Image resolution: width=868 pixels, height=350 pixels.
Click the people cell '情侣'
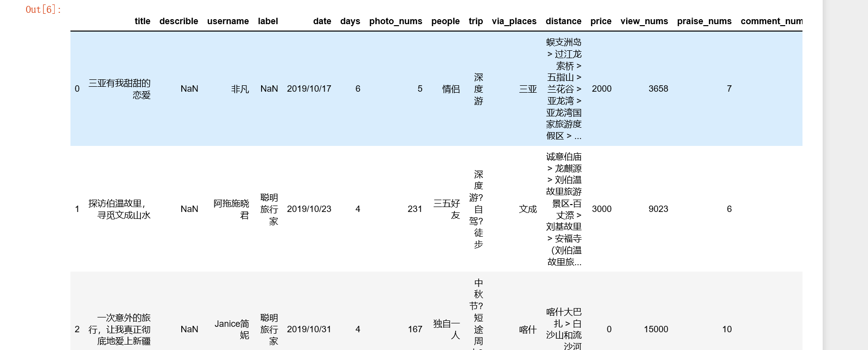click(x=451, y=89)
